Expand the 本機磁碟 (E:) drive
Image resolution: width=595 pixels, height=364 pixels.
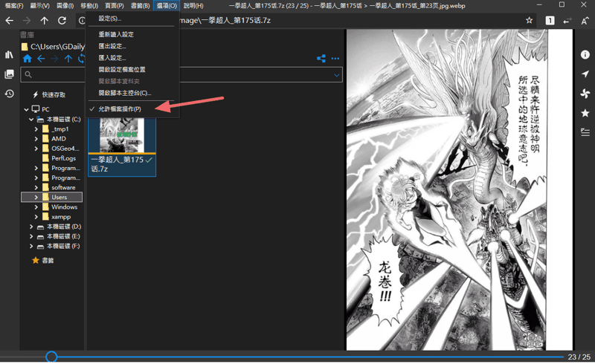pos(31,236)
